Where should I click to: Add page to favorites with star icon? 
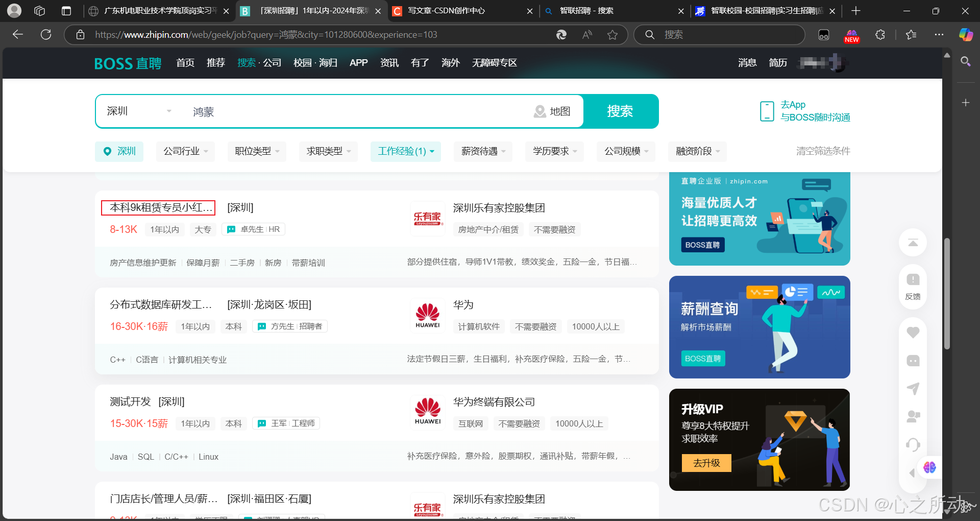pyautogui.click(x=612, y=35)
